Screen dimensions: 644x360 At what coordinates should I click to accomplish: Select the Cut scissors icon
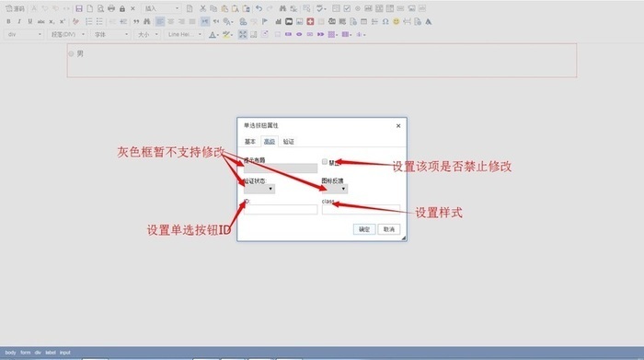202,8
